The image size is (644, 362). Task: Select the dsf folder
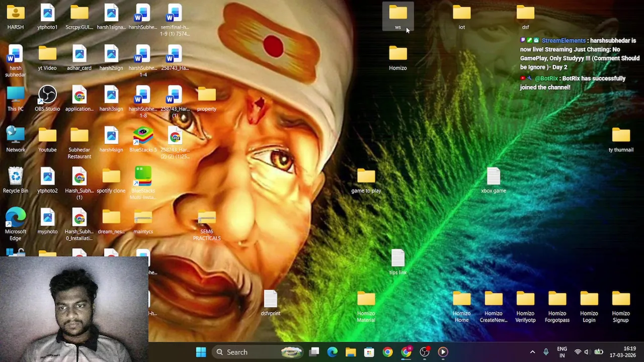tap(525, 17)
